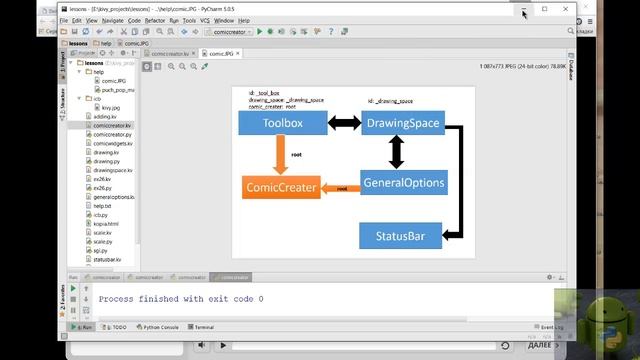Collapse the ico folder
The width and height of the screenshot is (640, 360).
point(79,99)
